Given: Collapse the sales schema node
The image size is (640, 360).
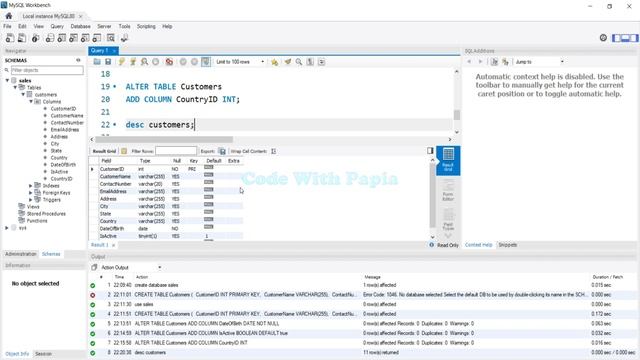Looking at the screenshot, I should pyautogui.click(x=7, y=80).
